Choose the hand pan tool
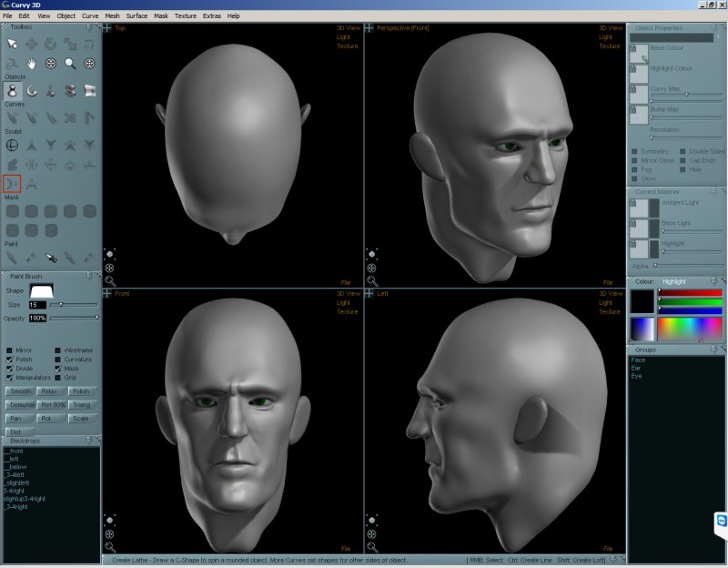This screenshot has width=728, height=568. (x=32, y=63)
